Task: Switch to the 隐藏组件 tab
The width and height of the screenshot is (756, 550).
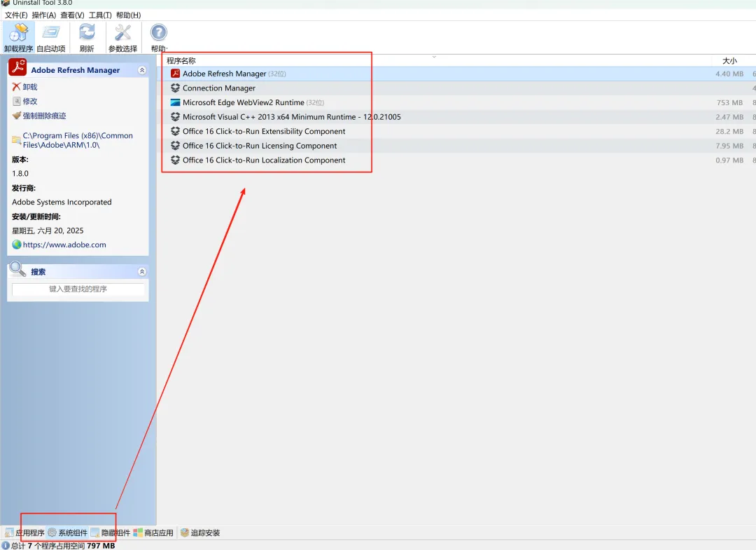Action: [111, 532]
